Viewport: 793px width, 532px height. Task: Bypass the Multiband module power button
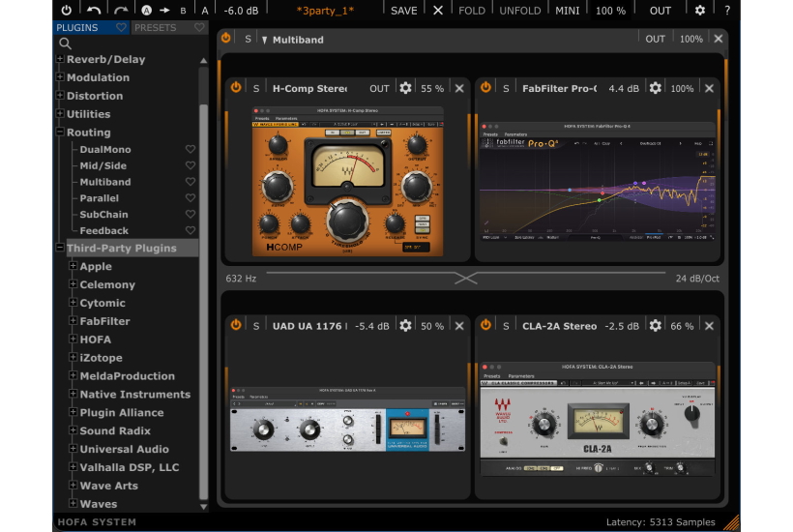225,38
